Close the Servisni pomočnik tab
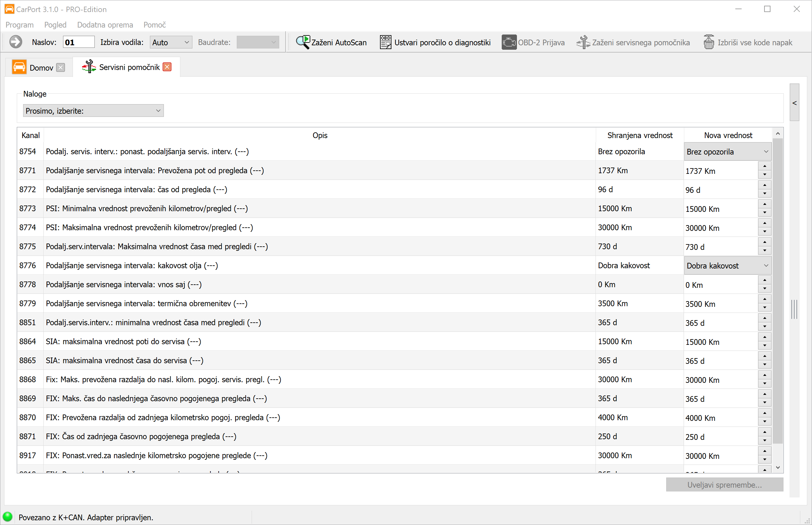 (x=167, y=67)
